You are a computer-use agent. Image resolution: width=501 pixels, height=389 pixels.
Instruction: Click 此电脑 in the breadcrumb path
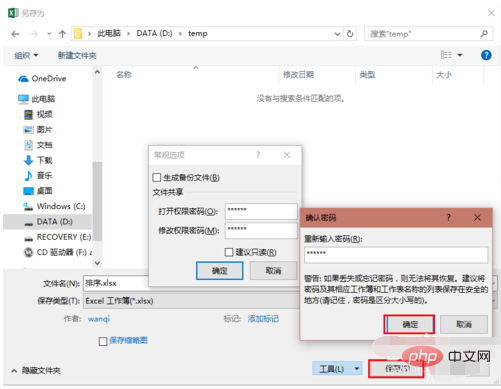[109, 33]
